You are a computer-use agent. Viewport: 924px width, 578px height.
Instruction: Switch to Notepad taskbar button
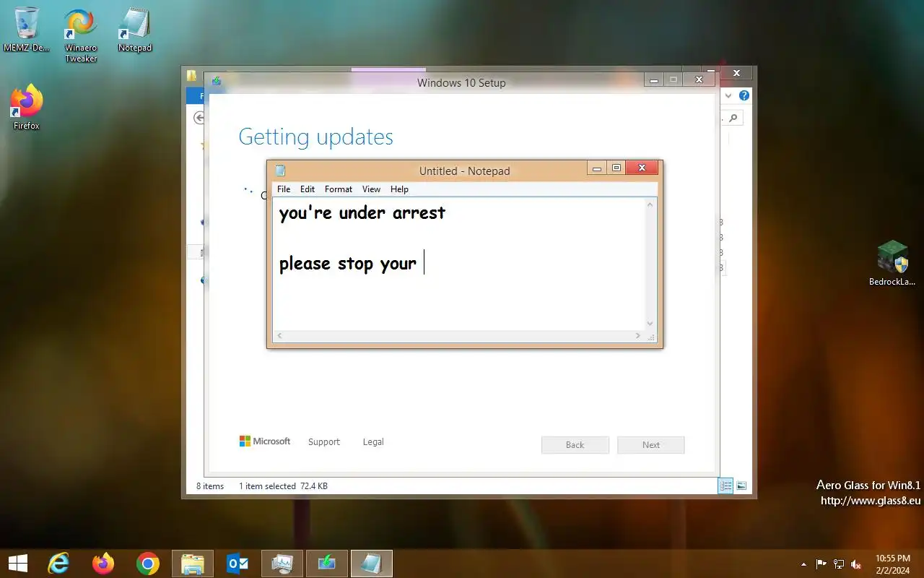click(372, 564)
